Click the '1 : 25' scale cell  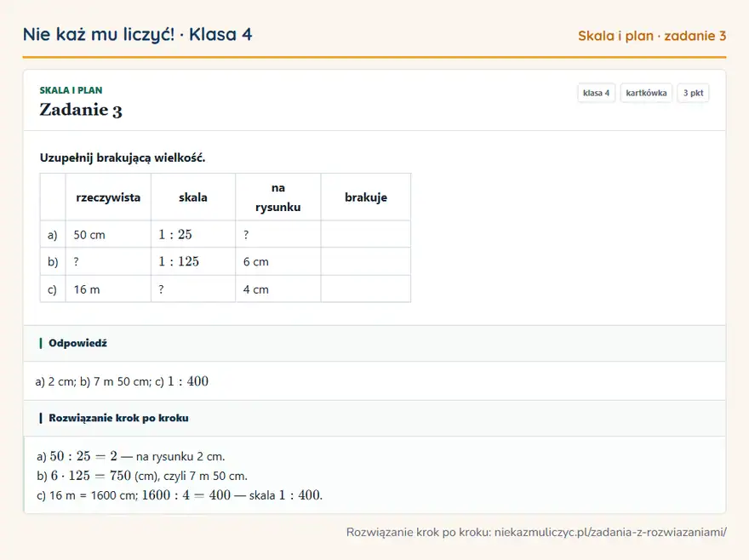tap(193, 235)
